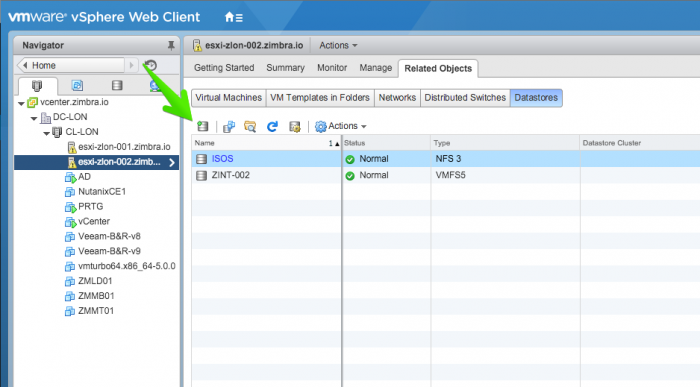Show the Virtual Machines sub-tab
The height and width of the screenshot is (387, 700).
point(229,98)
